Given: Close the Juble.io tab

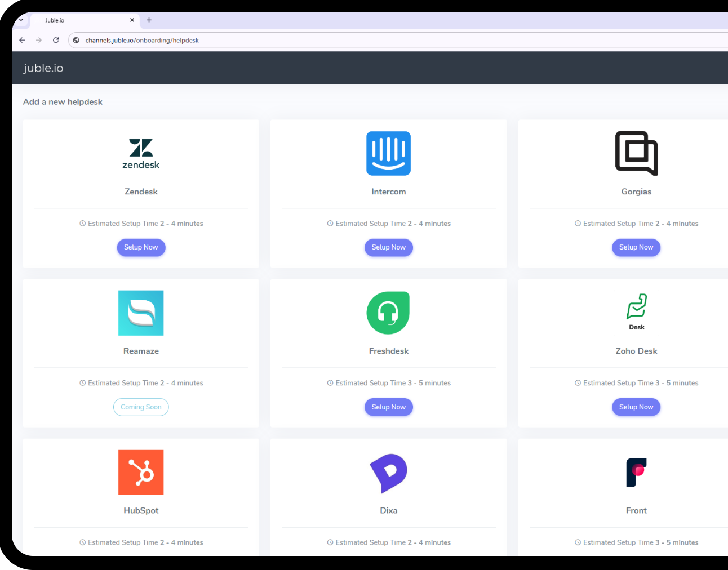Looking at the screenshot, I should coord(132,20).
